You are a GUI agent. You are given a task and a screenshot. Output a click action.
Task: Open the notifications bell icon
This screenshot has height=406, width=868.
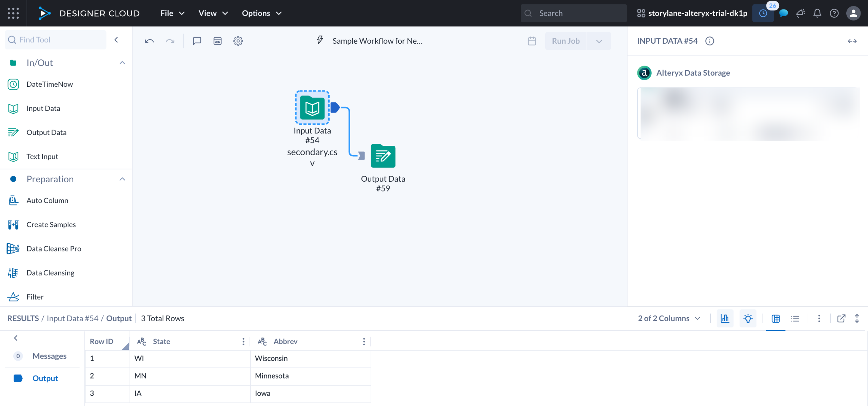tap(817, 13)
